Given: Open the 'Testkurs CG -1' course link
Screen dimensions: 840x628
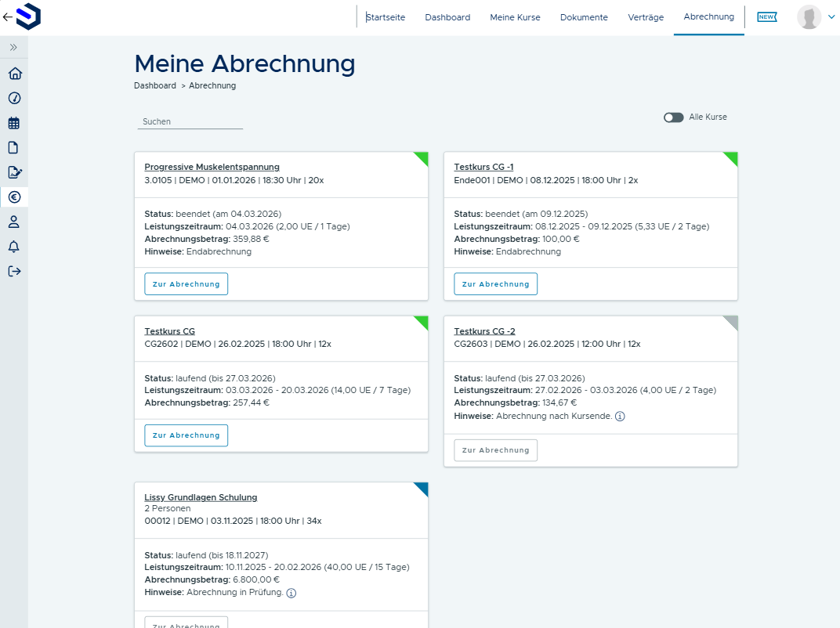Looking at the screenshot, I should point(483,167).
